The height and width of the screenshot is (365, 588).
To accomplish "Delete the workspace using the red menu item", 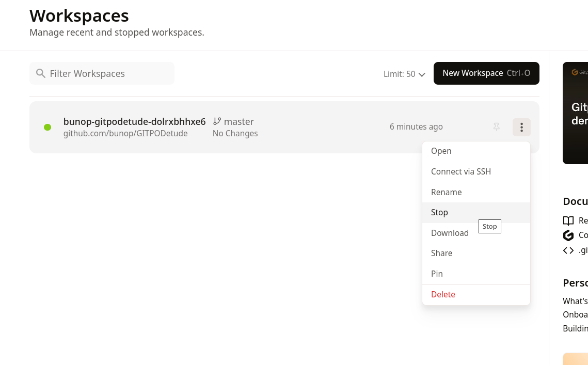I will 443,294.
